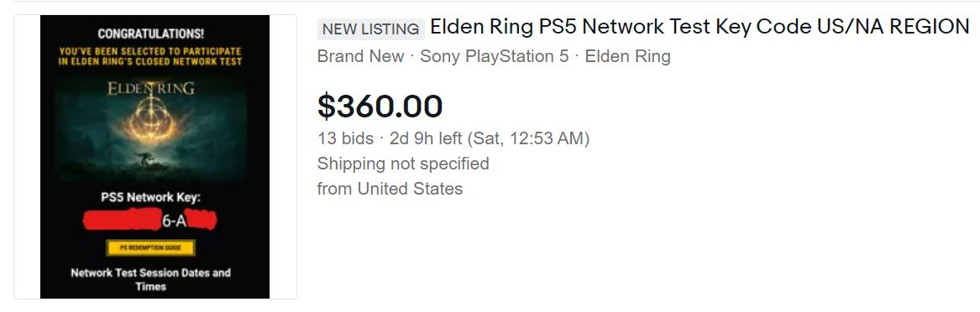The width and height of the screenshot is (980, 312).
Task: Click the Elden Ring logo in the thumbnail
Action: coord(150,89)
